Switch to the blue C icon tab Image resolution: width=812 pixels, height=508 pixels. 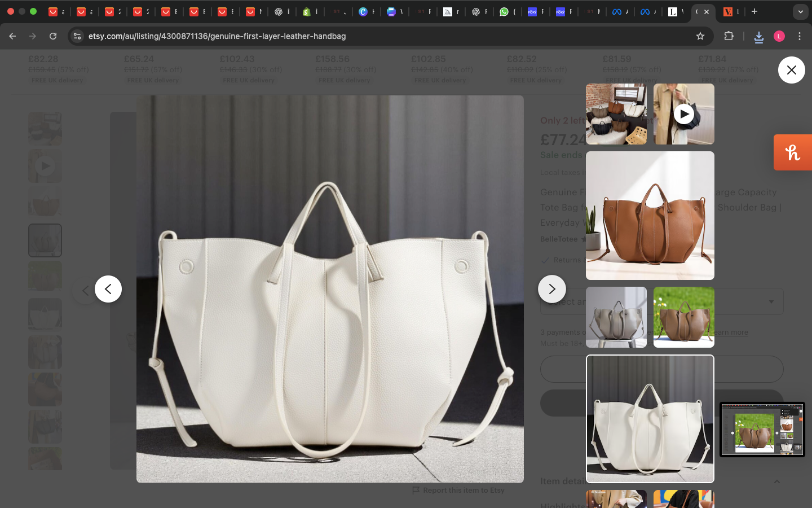(x=365, y=11)
